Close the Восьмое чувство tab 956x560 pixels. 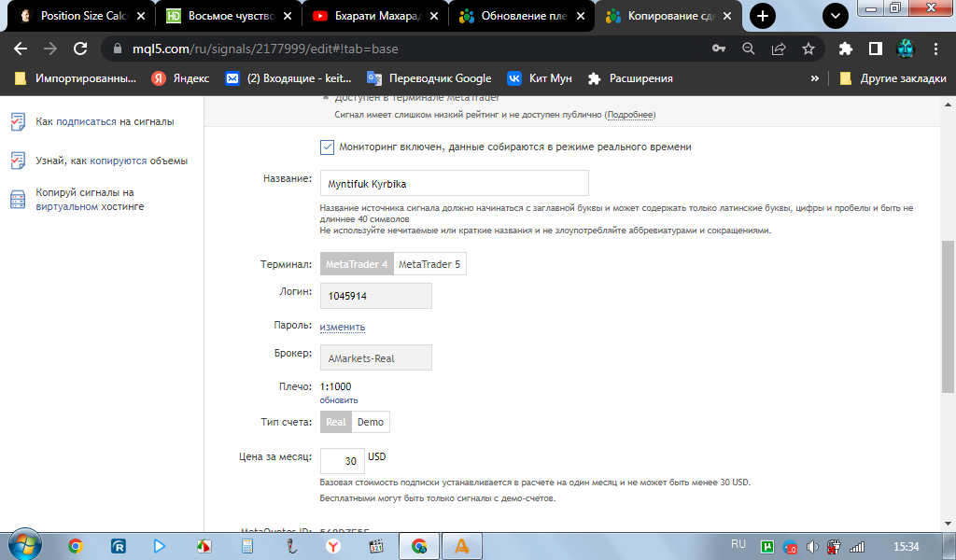pyautogui.click(x=288, y=16)
